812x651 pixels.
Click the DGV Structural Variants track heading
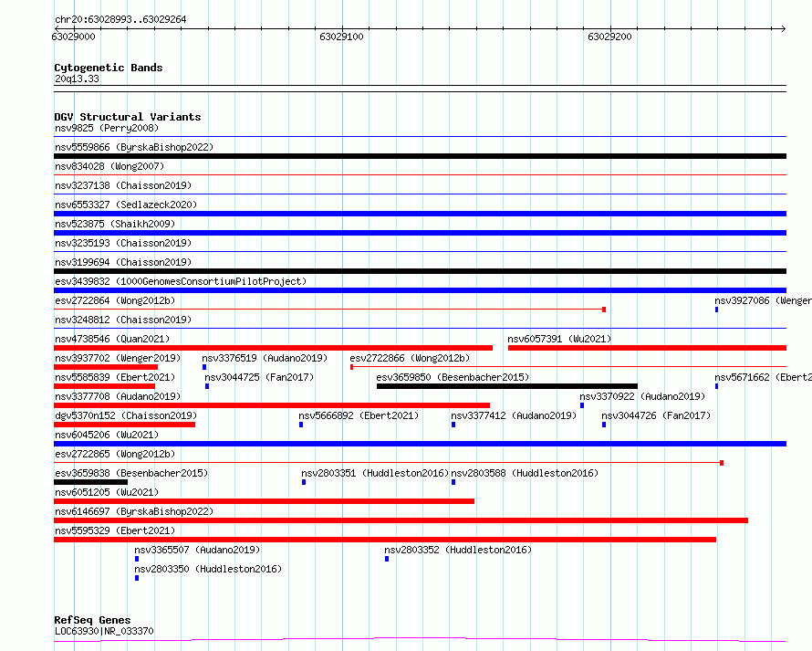128,117
